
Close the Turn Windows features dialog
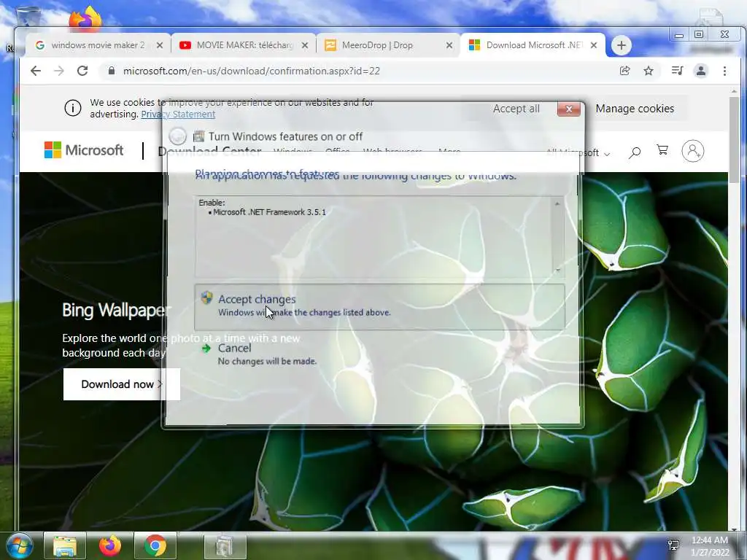click(569, 109)
